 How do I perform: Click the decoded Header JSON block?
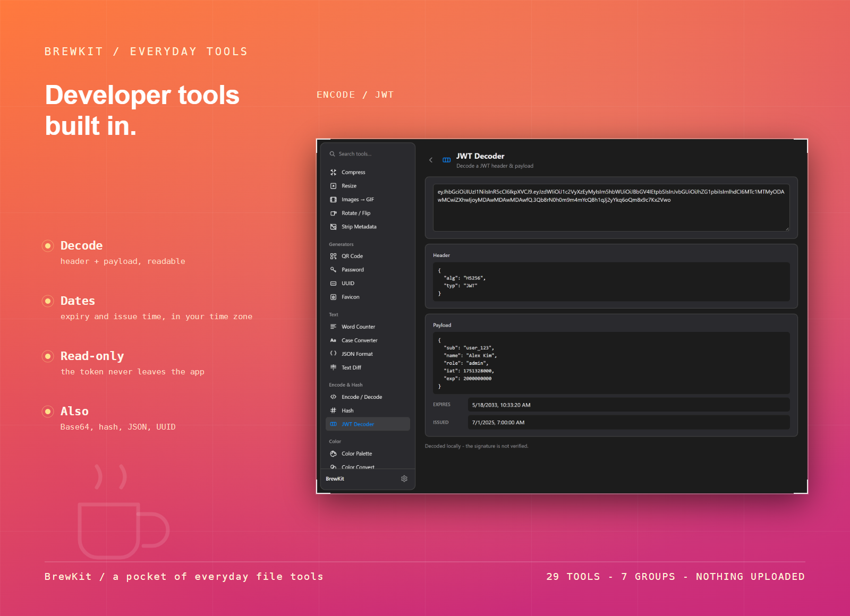pos(611,282)
